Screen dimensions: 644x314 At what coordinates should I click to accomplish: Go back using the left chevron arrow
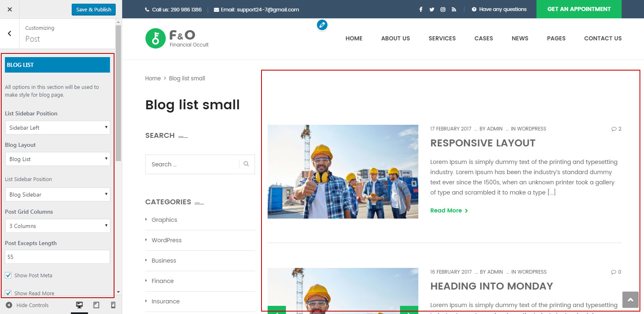(x=10, y=33)
